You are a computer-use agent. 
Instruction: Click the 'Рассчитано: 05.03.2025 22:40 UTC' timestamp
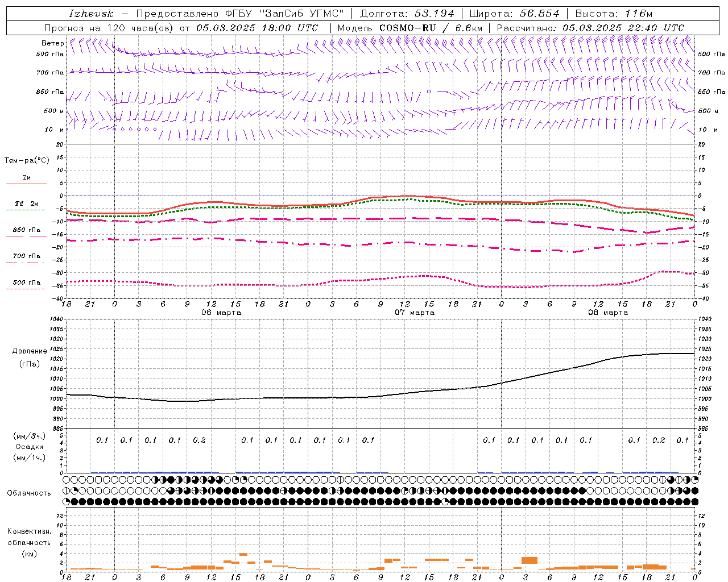coord(590,28)
